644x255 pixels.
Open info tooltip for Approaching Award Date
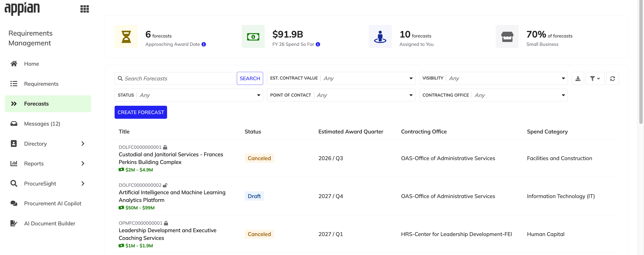point(204,44)
